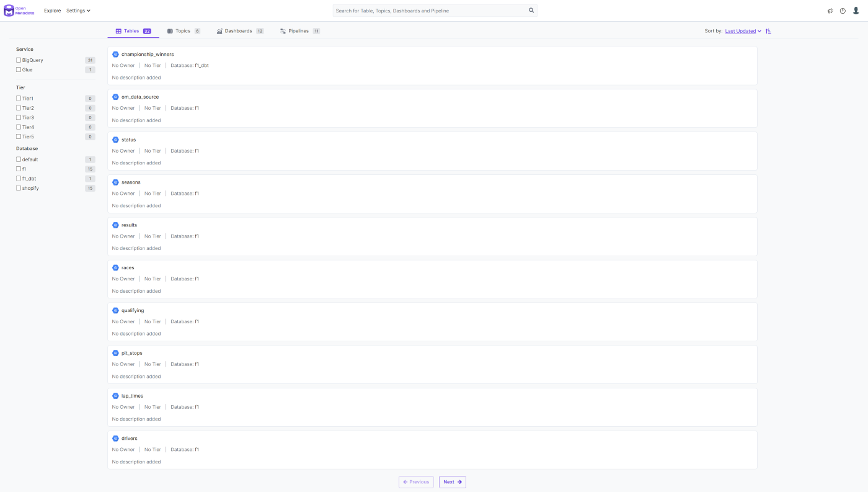Check the f1 database filter

[19, 169]
